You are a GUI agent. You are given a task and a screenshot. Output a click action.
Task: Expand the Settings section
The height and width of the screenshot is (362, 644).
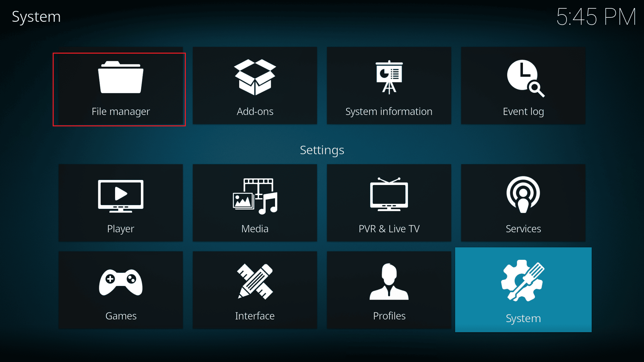(x=322, y=150)
